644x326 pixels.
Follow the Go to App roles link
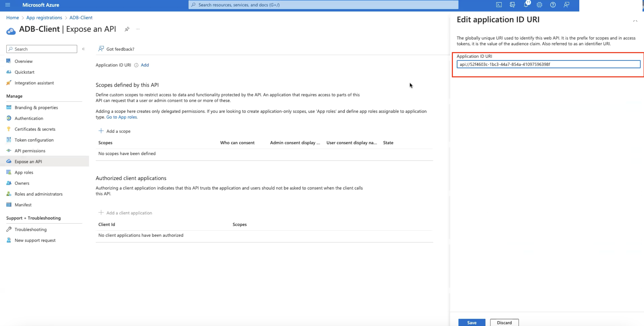[122, 117]
